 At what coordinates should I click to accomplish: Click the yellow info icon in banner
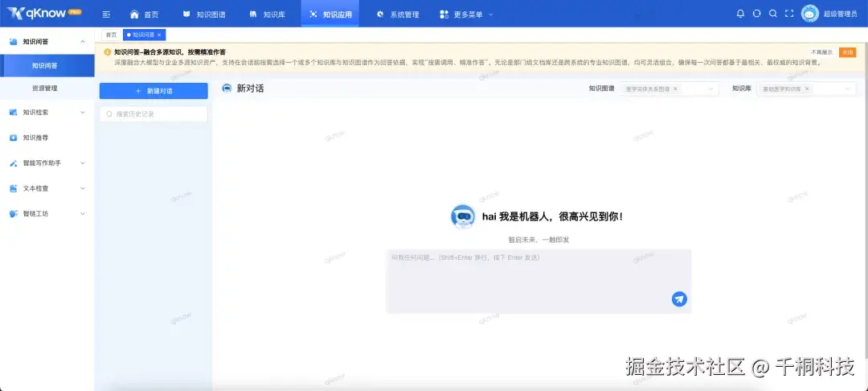click(108, 52)
